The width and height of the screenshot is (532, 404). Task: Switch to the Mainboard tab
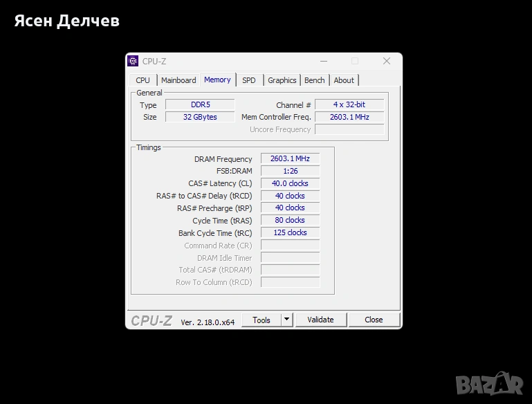[178, 80]
